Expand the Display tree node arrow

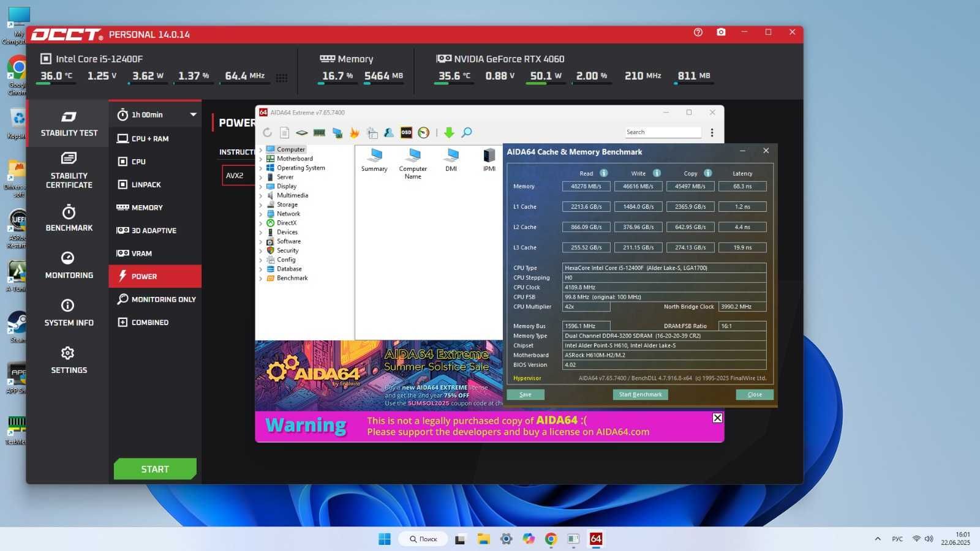(261, 186)
